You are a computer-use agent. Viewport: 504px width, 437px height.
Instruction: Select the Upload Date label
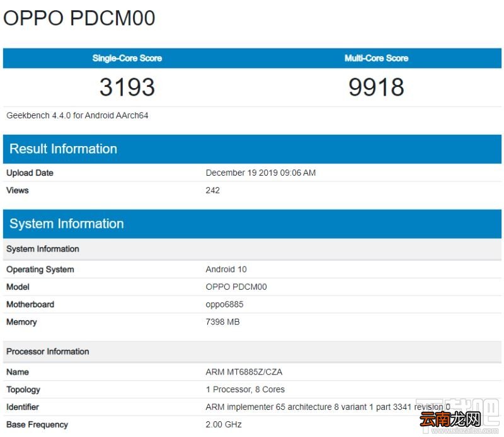coord(30,173)
